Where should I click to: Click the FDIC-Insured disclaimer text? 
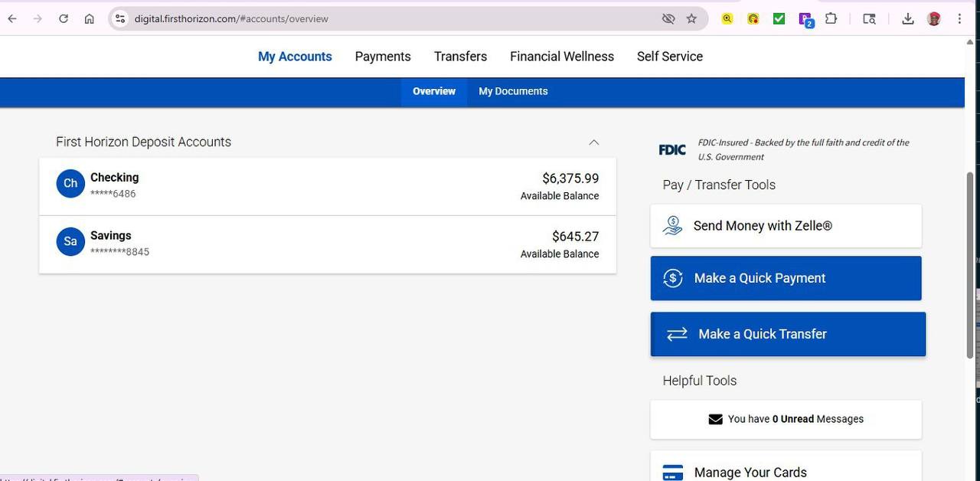point(803,149)
